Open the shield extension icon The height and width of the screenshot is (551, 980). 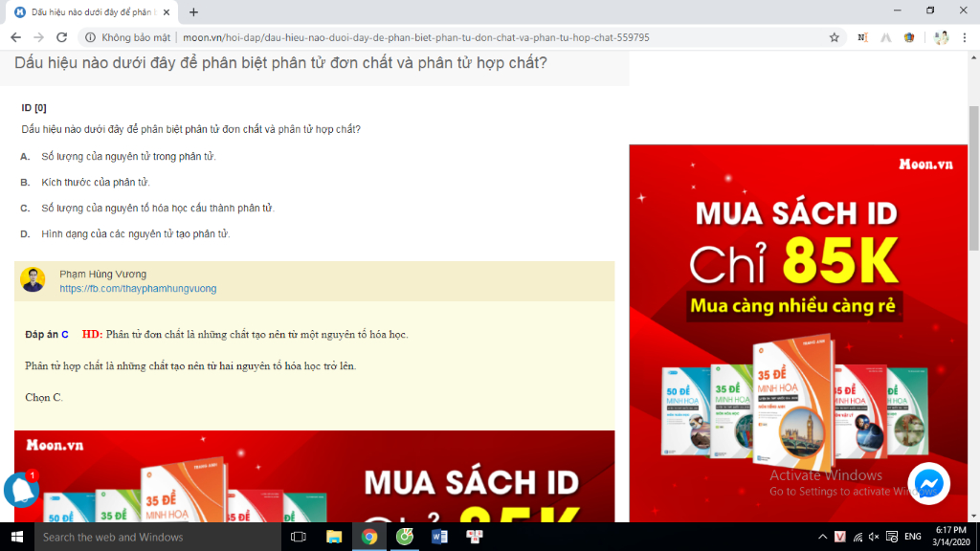click(909, 37)
